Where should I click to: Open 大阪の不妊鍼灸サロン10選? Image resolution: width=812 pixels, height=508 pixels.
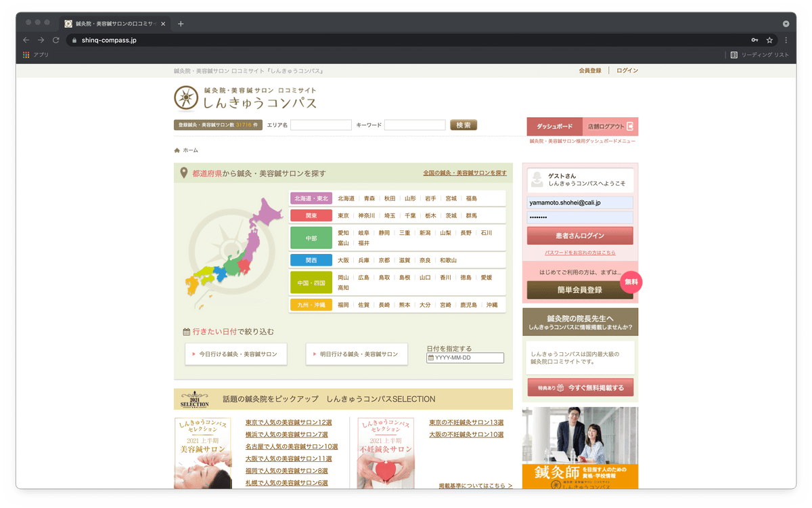466,435
